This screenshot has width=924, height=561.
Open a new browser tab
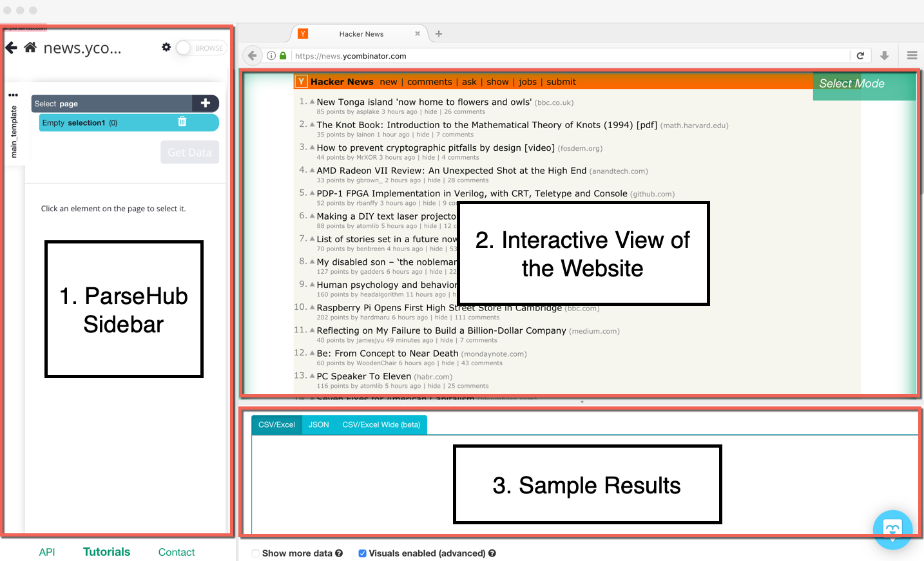tap(439, 34)
